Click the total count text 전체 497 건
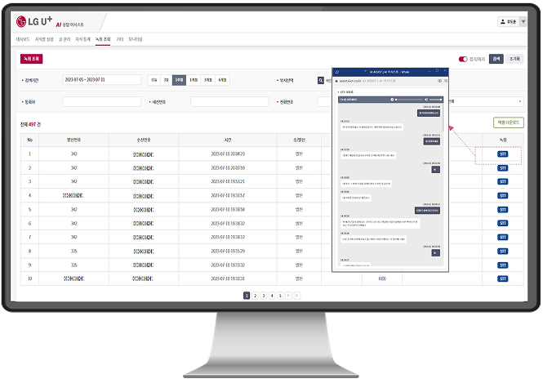Viewport: 543px width, 392px height. pos(30,124)
